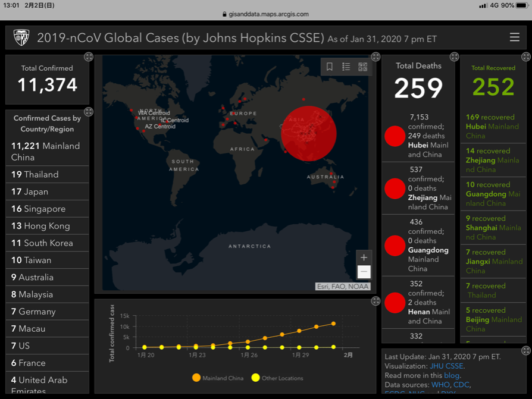Select the 17 Japan row

47,192
